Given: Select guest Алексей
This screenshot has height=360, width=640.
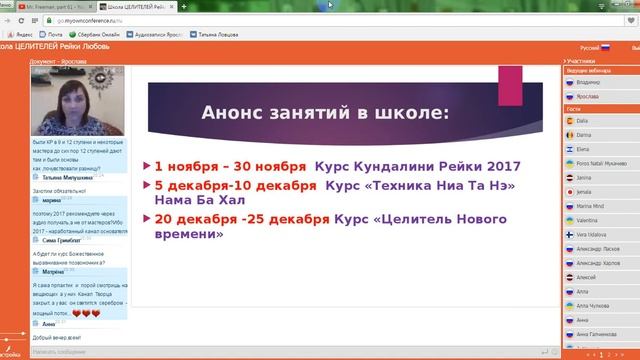Looking at the screenshot, I should click(x=602, y=278).
